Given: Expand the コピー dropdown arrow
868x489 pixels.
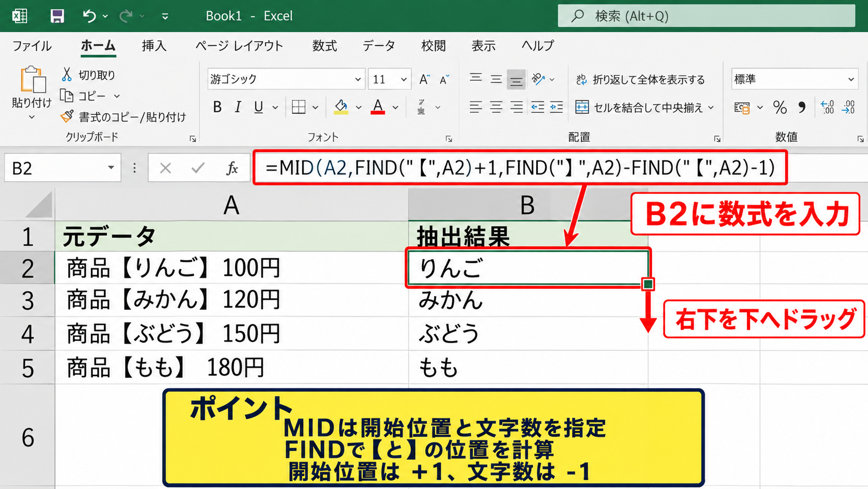Looking at the screenshot, I should tap(117, 96).
